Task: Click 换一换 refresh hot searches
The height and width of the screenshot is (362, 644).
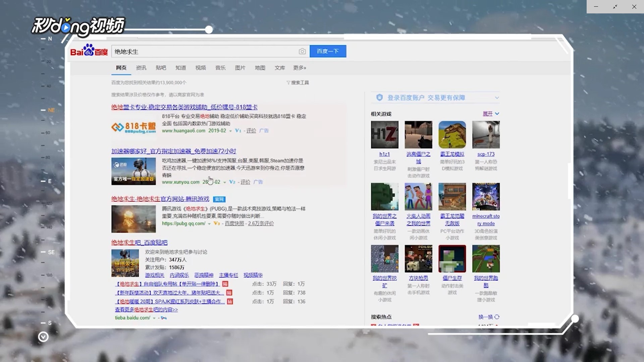Action: coord(489,317)
